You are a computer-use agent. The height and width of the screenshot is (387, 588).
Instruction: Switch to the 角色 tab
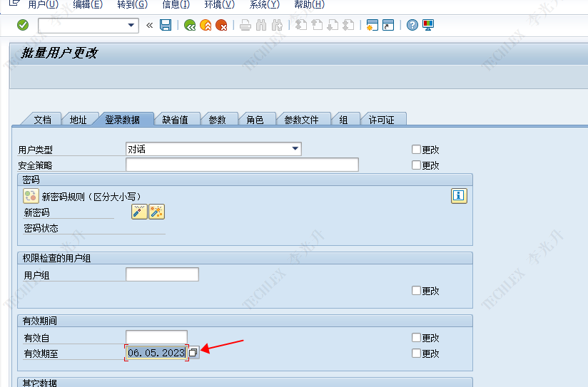255,120
